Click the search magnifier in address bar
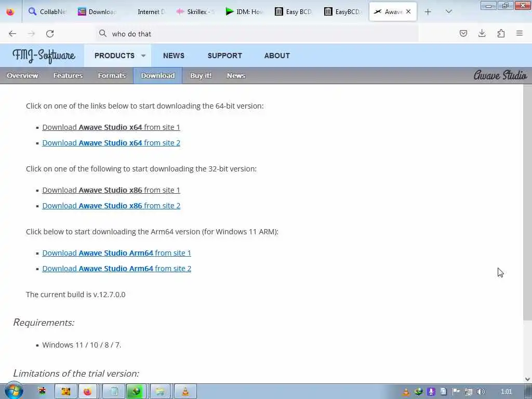This screenshot has height=399, width=532. 102,33
